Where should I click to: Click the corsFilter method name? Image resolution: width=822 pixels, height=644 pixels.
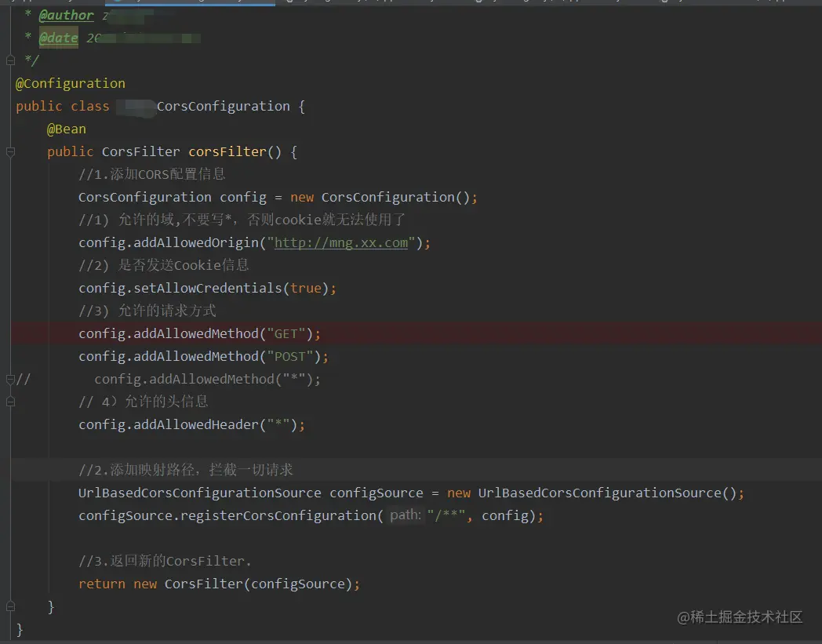point(227,152)
